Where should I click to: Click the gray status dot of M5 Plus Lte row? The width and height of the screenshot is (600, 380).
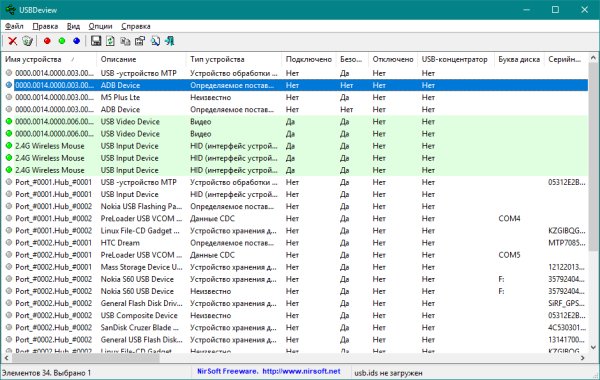9,97
